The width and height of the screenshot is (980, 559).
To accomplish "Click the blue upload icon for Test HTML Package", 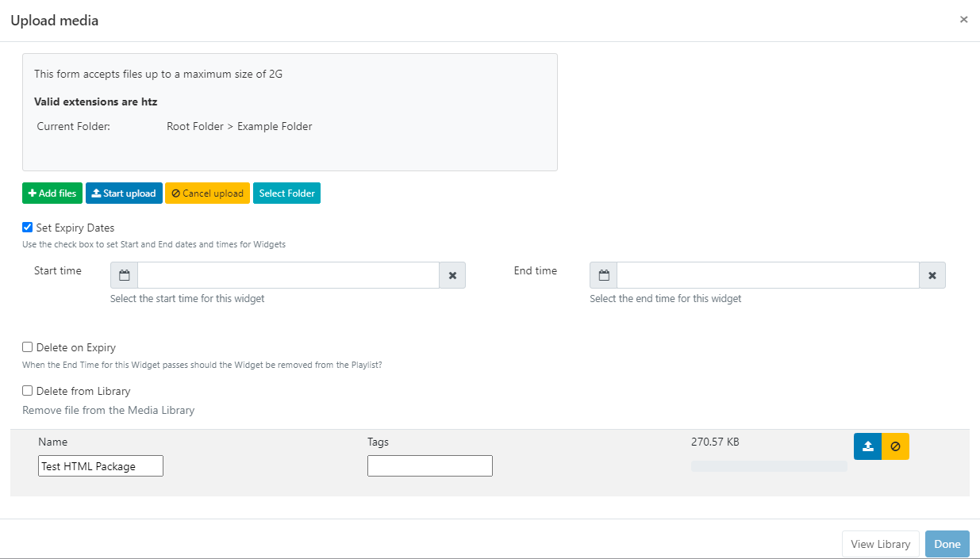I will (x=867, y=446).
